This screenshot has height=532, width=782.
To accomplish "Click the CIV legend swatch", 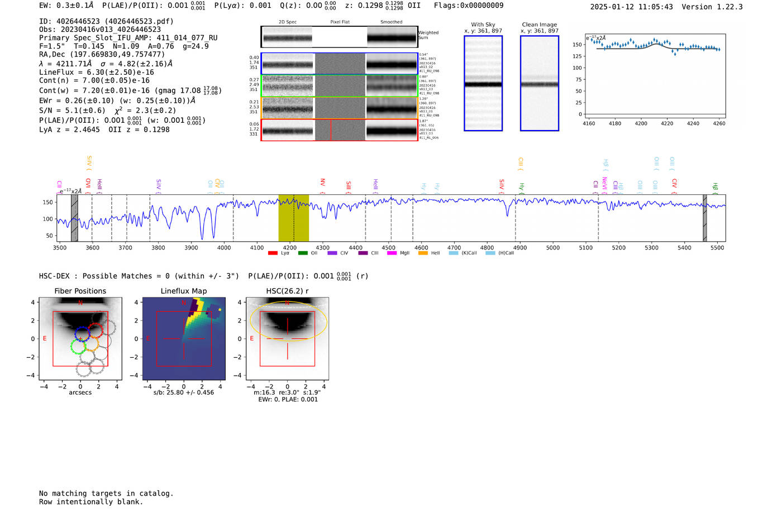I will (332, 253).
